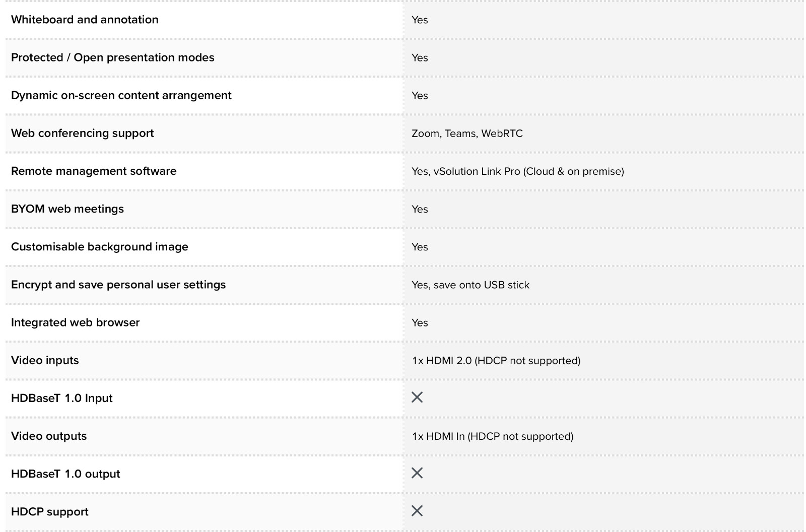The width and height of the screenshot is (806, 532).
Task: Click Encrypt and save personal user settings
Action: tap(118, 285)
